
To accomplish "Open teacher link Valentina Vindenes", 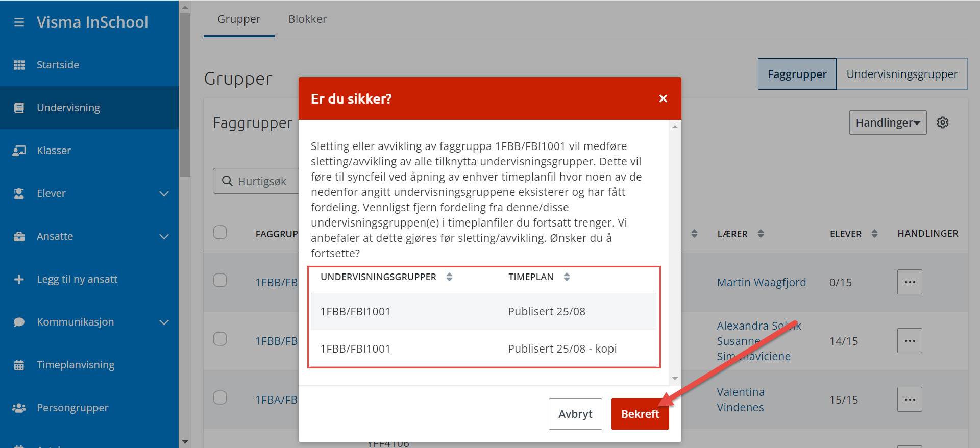I will coord(740,400).
